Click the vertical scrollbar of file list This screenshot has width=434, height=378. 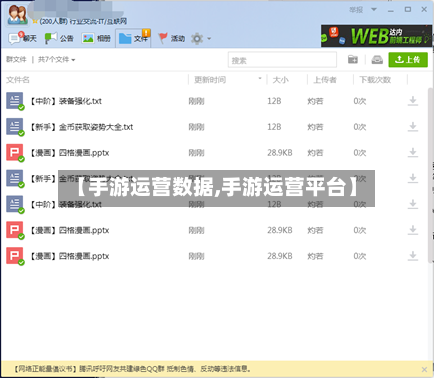[430, 175]
